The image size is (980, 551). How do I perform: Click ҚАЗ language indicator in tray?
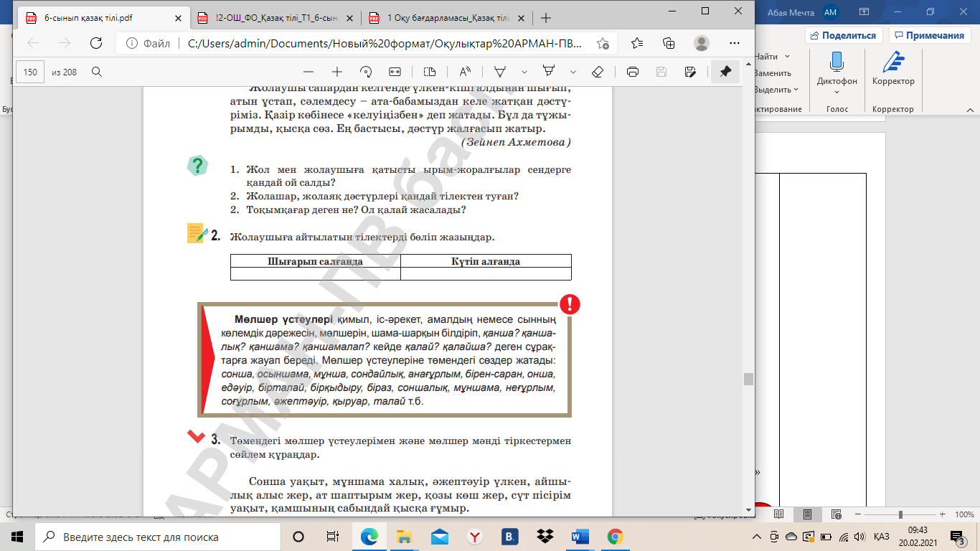coord(882,537)
